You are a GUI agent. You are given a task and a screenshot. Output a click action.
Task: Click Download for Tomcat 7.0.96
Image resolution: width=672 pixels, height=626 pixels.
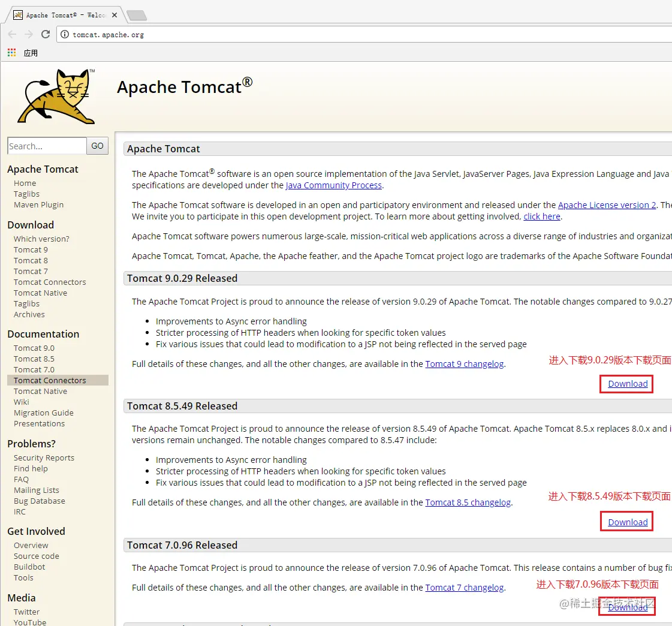coord(628,607)
